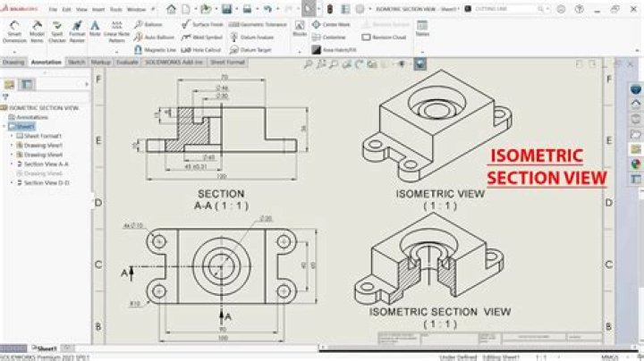The height and width of the screenshot is (361, 644).
Task: Click the Select cursor tool
Action: click(309, 9)
